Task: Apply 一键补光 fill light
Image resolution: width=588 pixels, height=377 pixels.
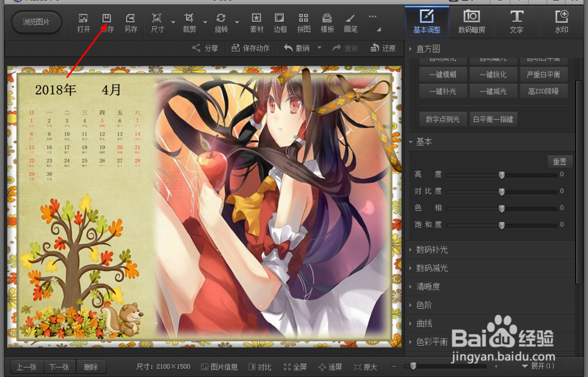Action: (443, 91)
